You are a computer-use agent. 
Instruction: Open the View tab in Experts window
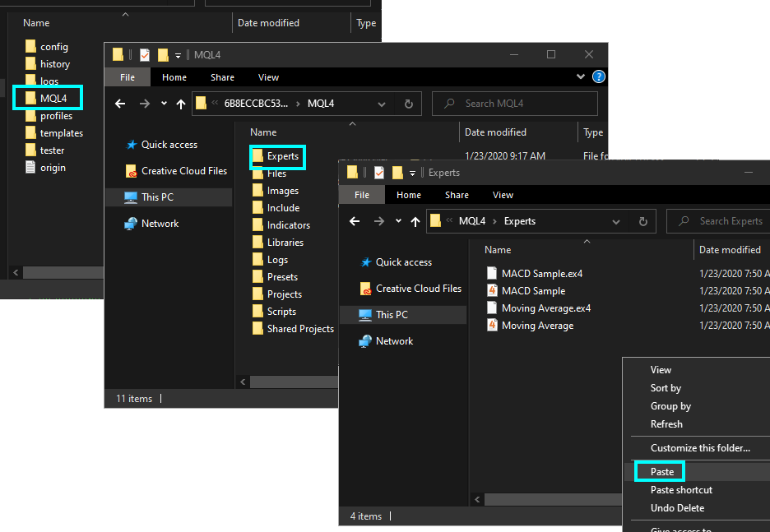click(x=503, y=195)
